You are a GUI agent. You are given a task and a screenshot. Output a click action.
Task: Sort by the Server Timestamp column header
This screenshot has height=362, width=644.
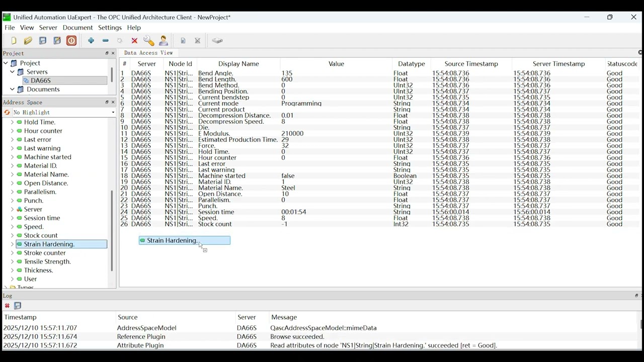(559, 64)
